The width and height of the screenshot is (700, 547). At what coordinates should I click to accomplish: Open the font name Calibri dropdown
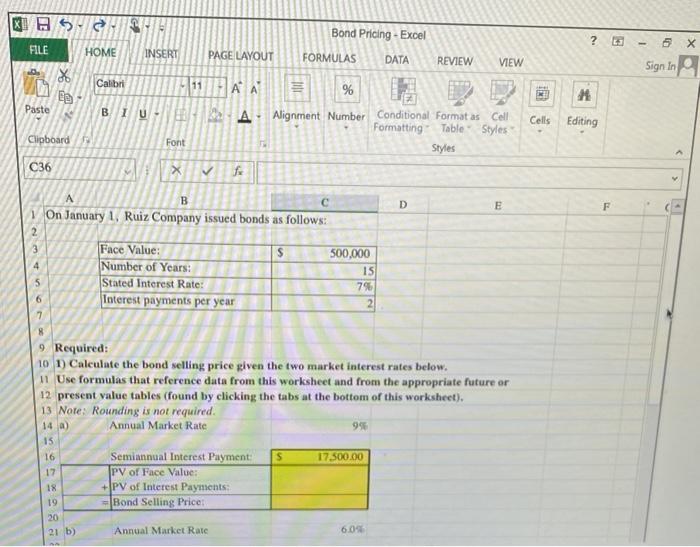coord(183,85)
